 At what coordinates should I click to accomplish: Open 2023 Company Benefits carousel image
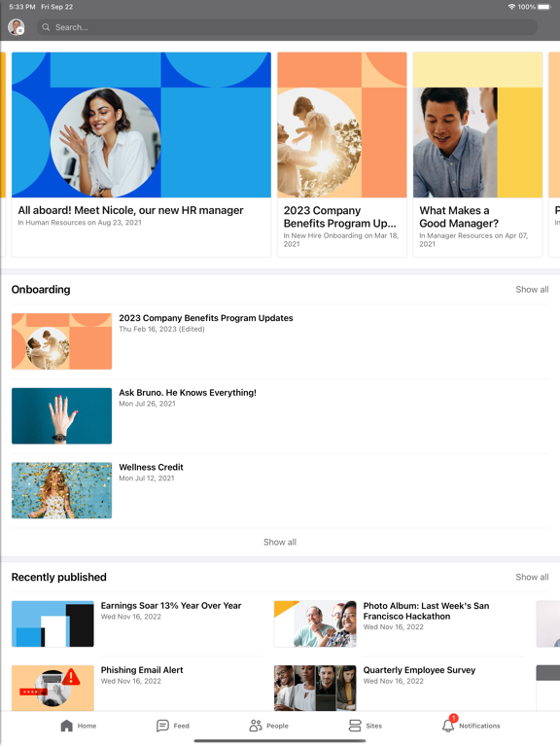click(342, 124)
